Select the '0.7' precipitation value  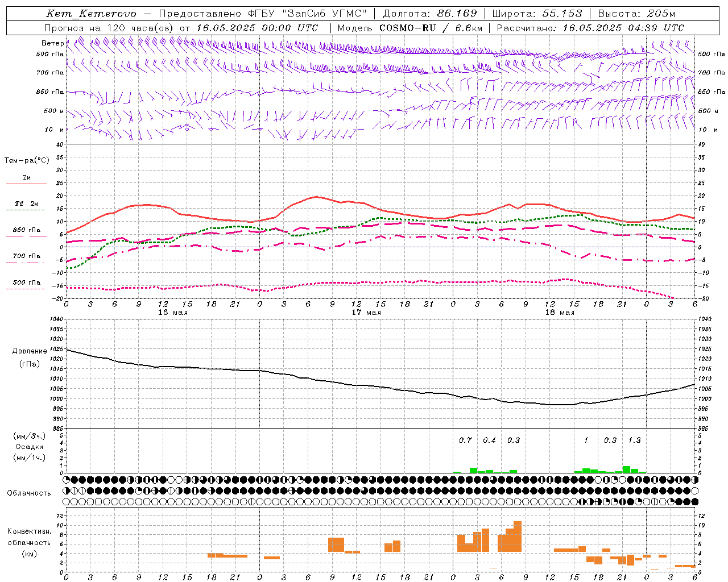pos(465,440)
